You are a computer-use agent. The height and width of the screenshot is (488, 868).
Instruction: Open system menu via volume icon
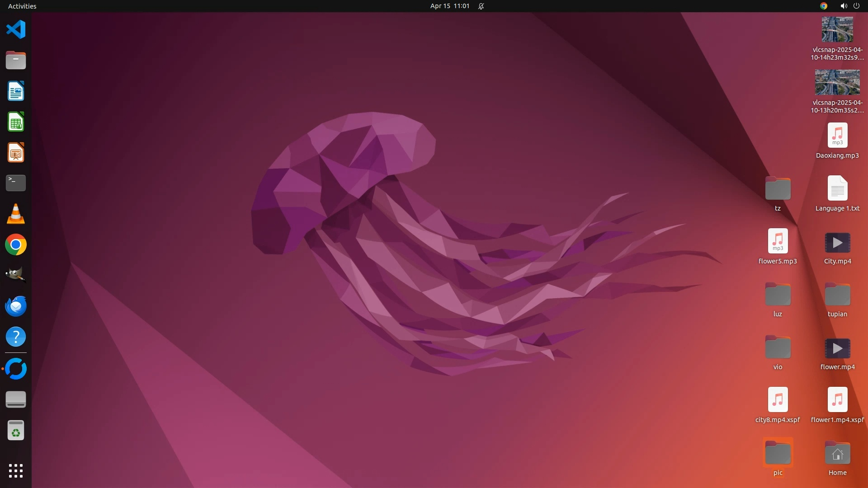[844, 6]
